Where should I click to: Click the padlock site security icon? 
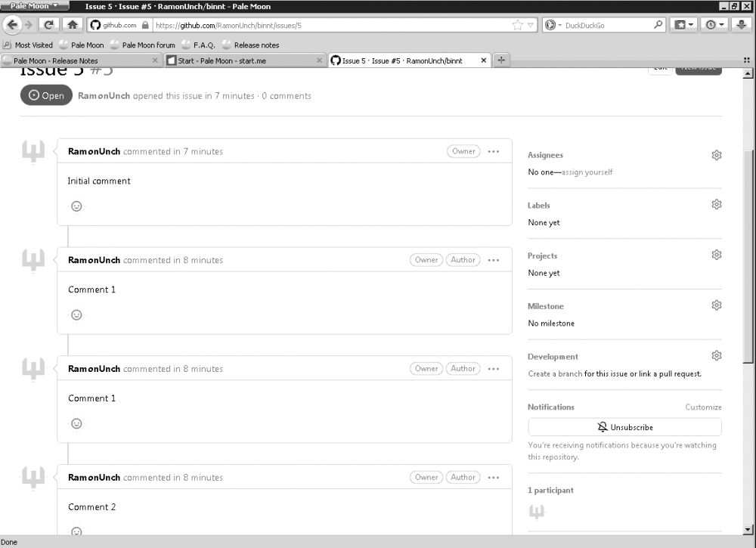145,25
